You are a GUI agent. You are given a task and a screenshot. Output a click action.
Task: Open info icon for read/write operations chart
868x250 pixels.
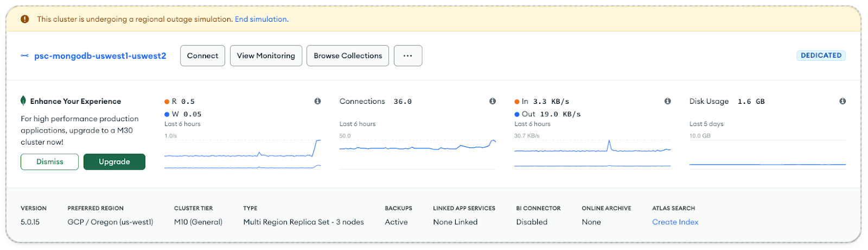click(317, 101)
